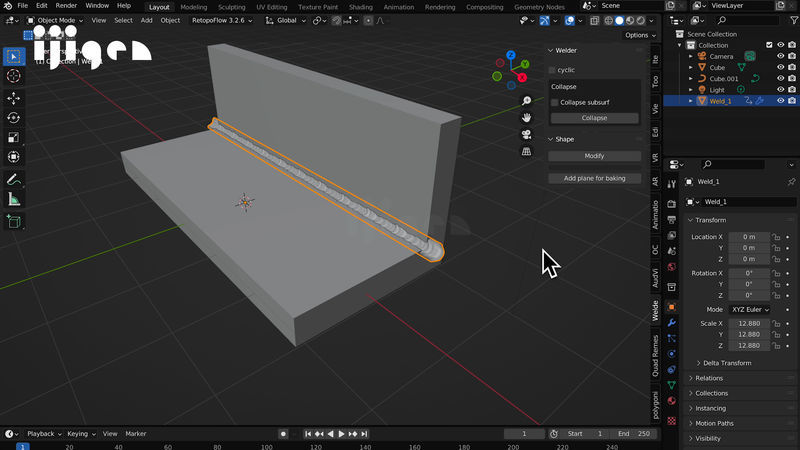Open the Object Data green triangle tab
This screenshot has height=450, width=800.
point(671,385)
